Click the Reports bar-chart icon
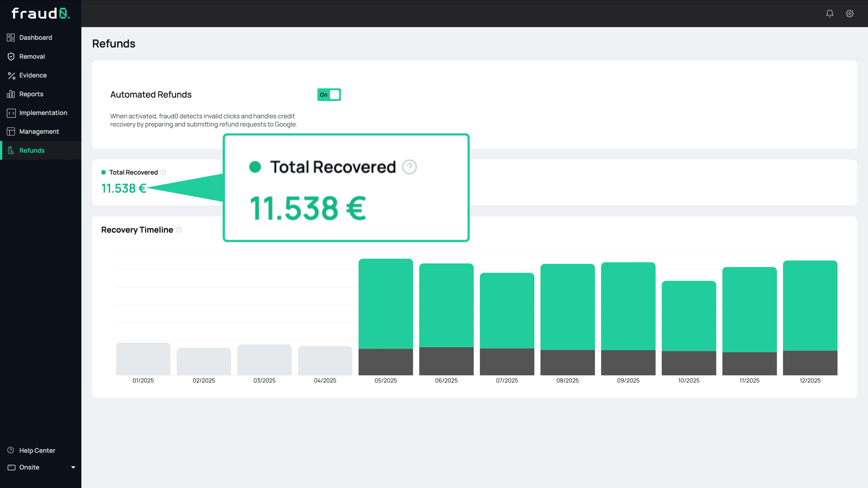Image resolution: width=868 pixels, height=488 pixels. pyautogui.click(x=10, y=94)
